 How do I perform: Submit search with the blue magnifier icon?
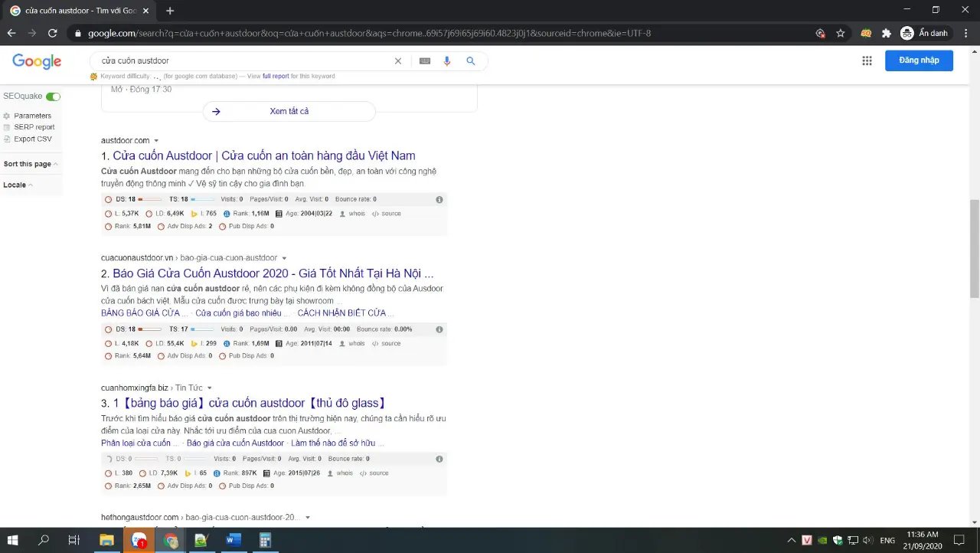(x=471, y=61)
